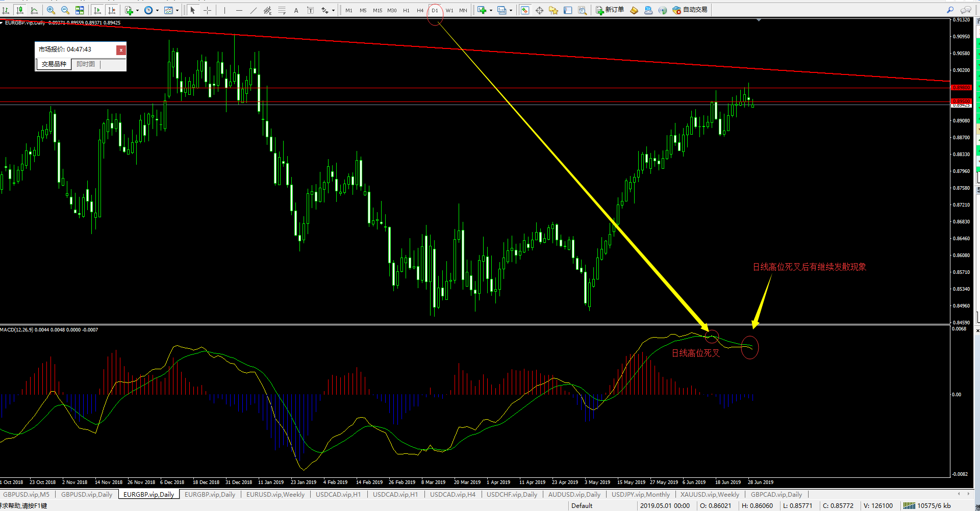Open the periodicity clock dropdown arrow
The height and width of the screenshot is (511, 980).
coord(157,10)
